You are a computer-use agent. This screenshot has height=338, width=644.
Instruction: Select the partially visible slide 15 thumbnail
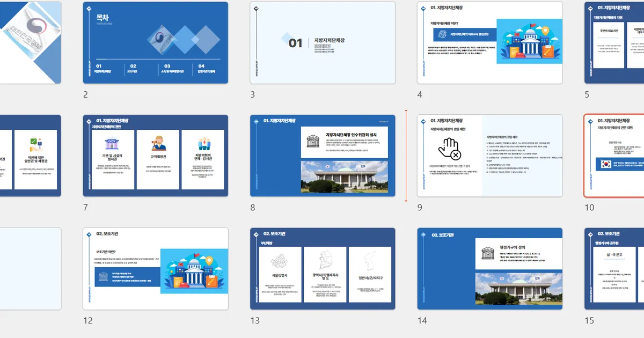[614, 268]
